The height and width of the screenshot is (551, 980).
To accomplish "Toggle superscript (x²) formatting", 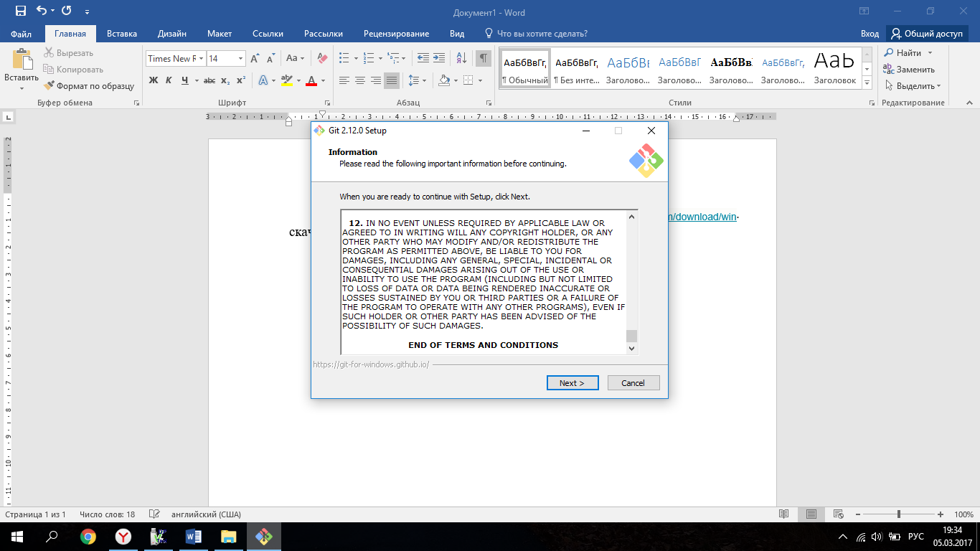I will (x=241, y=80).
